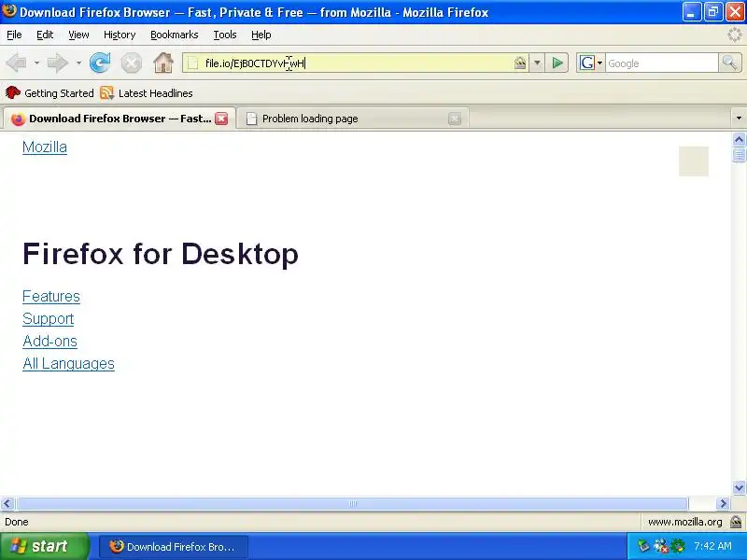Click www.mozilla.org text in status bar

(x=685, y=522)
